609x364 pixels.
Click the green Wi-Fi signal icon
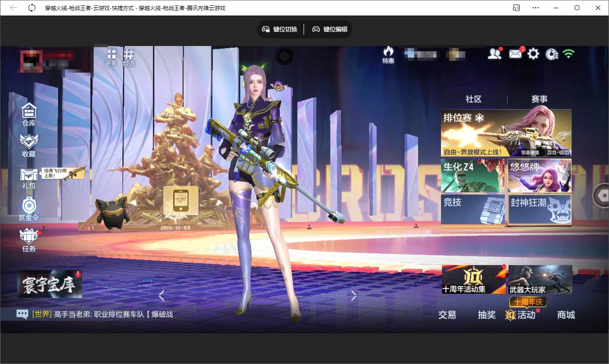(568, 53)
